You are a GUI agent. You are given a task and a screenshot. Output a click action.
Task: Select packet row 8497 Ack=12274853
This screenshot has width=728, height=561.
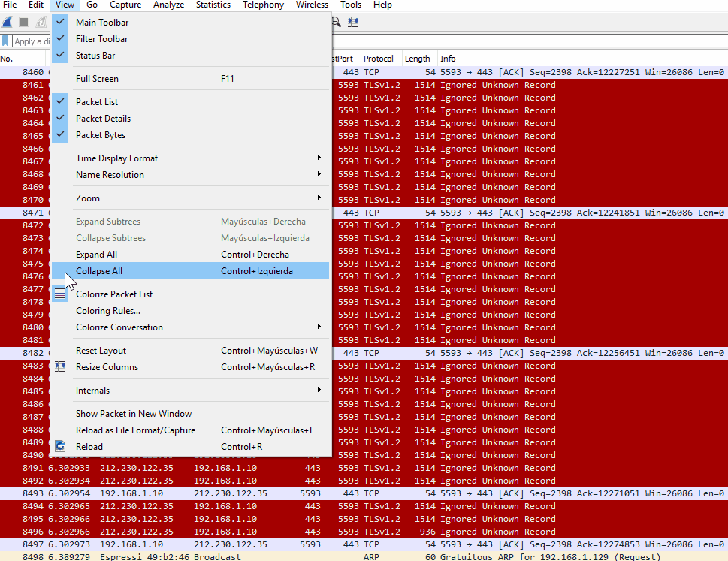364,544
